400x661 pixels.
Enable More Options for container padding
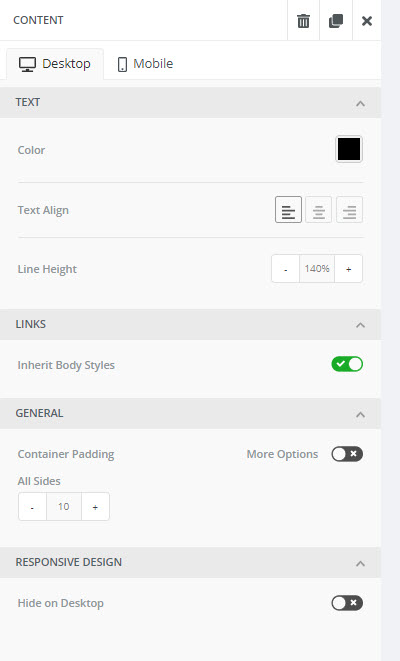[347, 454]
